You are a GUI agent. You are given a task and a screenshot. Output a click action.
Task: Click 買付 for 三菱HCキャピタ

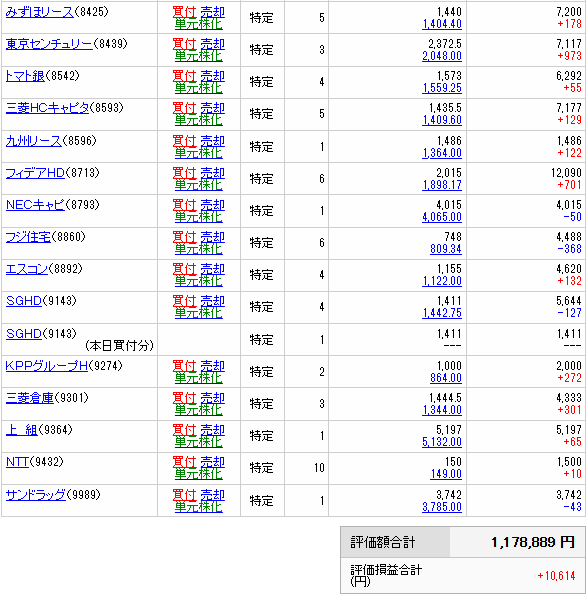[184, 108]
